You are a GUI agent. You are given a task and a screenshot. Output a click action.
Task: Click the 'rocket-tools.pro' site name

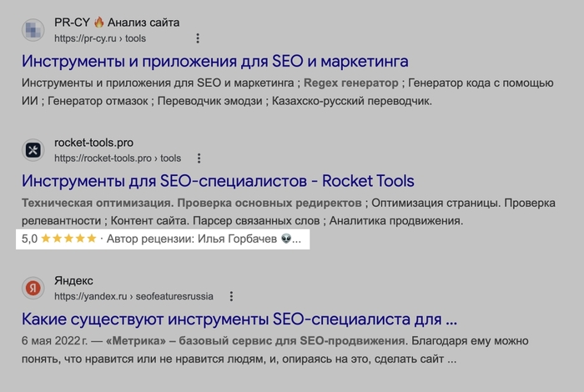93,143
